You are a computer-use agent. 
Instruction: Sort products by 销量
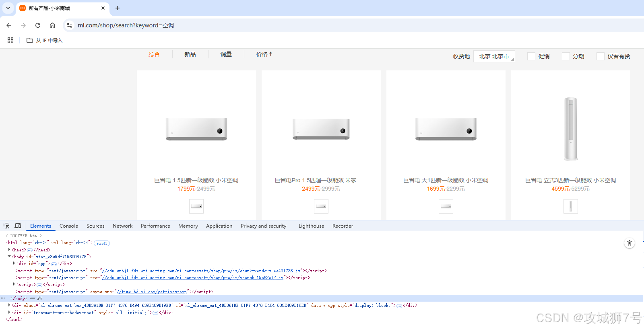click(226, 54)
